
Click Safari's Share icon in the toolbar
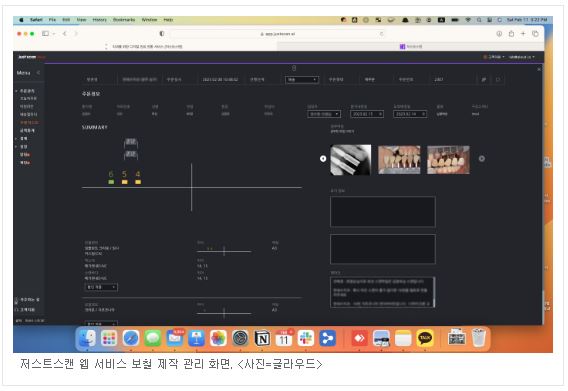coord(511,34)
